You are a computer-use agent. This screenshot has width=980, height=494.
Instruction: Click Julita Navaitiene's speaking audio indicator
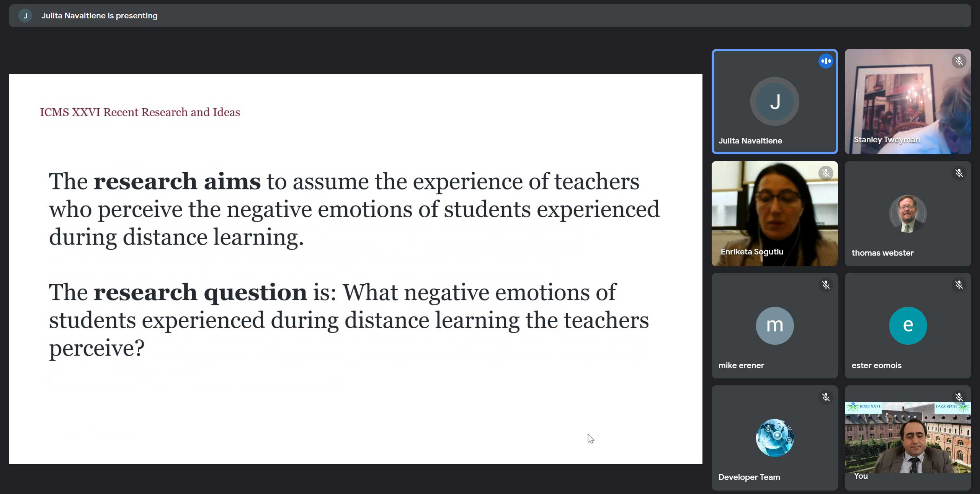pyautogui.click(x=826, y=61)
